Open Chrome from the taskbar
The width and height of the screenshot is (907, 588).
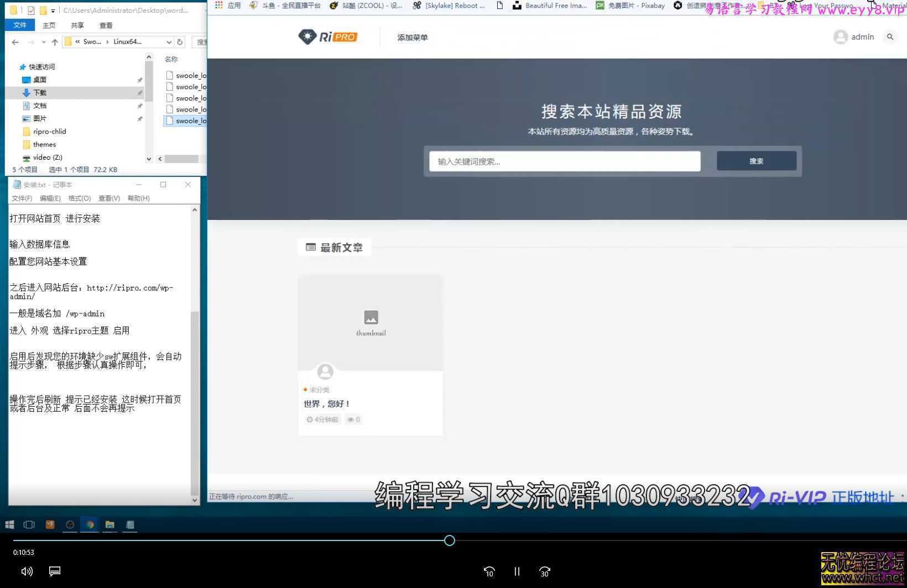[90, 524]
